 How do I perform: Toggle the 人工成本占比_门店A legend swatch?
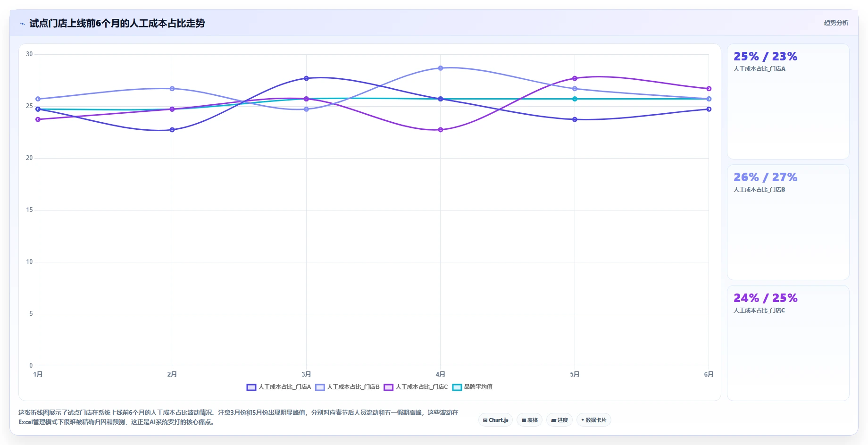(x=251, y=387)
